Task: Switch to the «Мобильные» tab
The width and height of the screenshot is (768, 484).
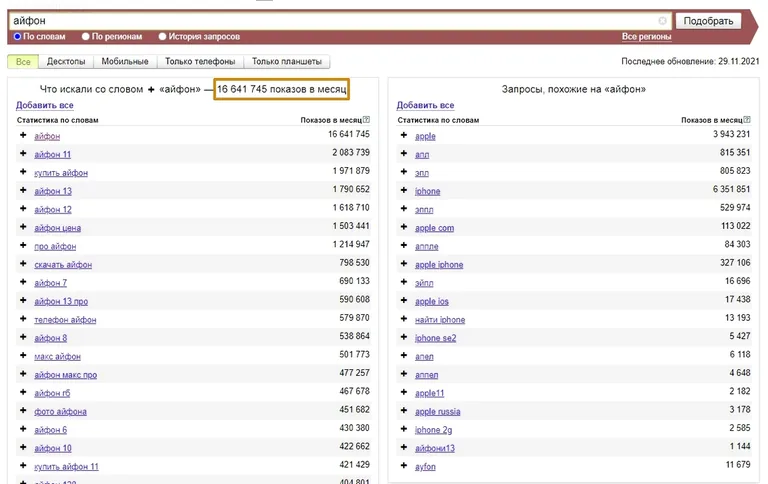Action: pos(125,62)
